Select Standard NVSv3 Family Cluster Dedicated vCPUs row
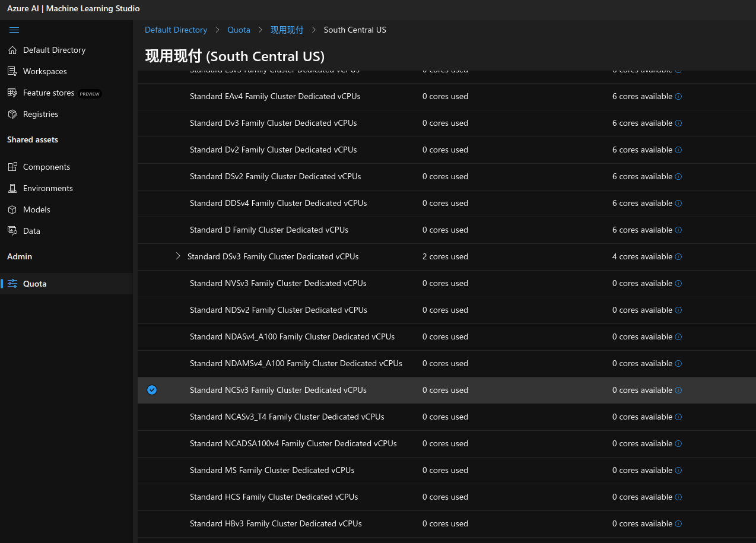756x543 pixels. (x=447, y=283)
